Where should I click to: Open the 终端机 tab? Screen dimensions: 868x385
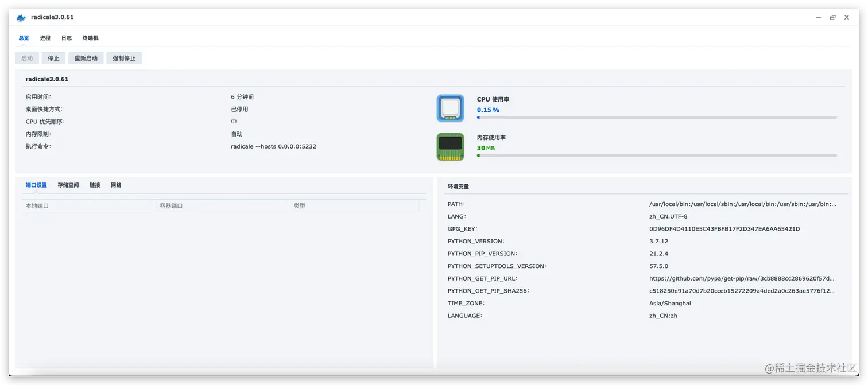pos(90,38)
